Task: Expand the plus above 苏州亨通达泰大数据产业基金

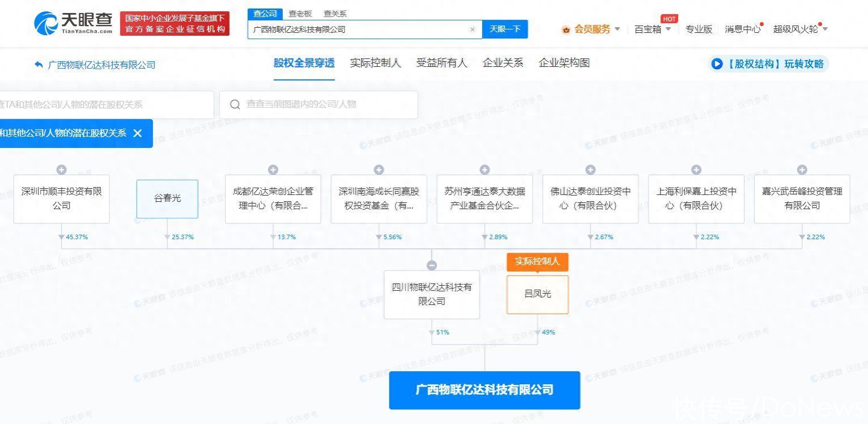Action: pyautogui.click(x=484, y=169)
